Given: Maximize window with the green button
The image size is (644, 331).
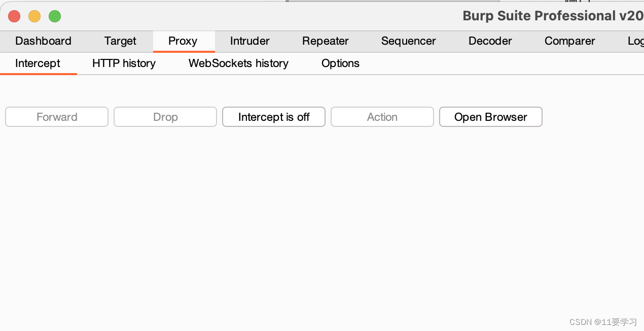Looking at the screenshot, I should pyautogui.click(x=55, y=16).
